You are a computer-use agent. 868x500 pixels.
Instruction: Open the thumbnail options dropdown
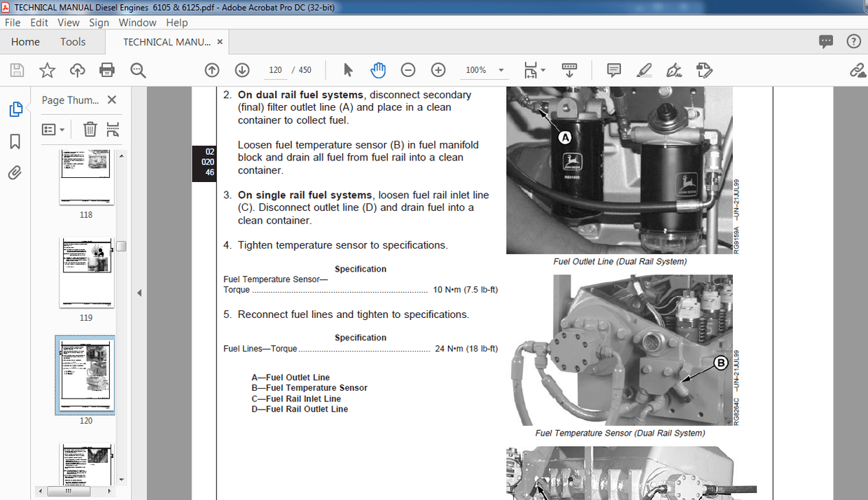53,130
